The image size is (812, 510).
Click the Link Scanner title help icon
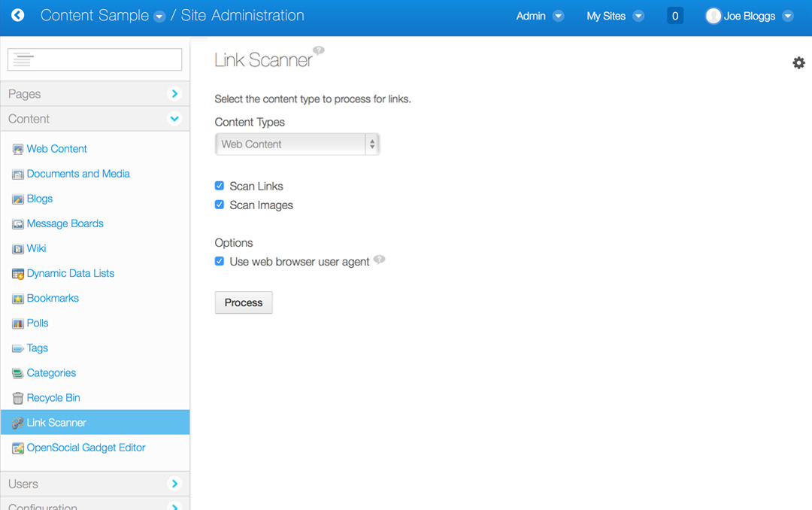tap(319, 50)
